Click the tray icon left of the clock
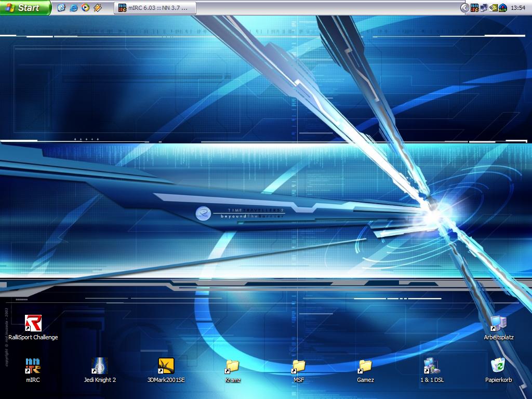Viewport: 532px width, 399px height. click(503, 8)
